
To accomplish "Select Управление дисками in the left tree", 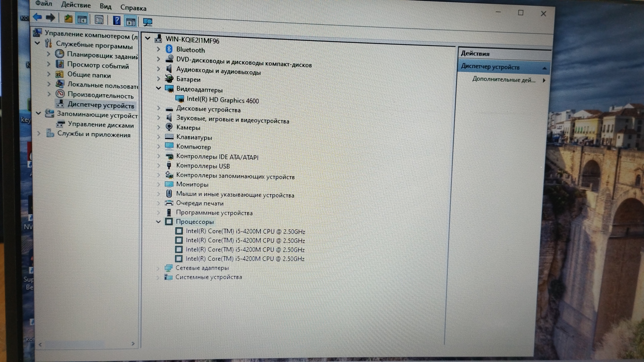I will click(x=101, y=125).
